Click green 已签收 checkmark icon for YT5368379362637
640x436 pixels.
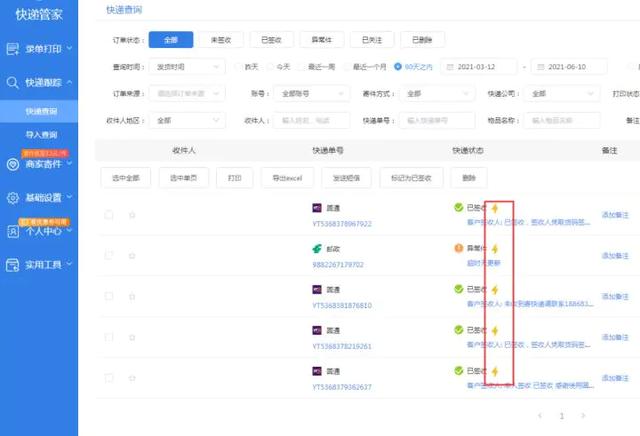(x=458, y=371)
